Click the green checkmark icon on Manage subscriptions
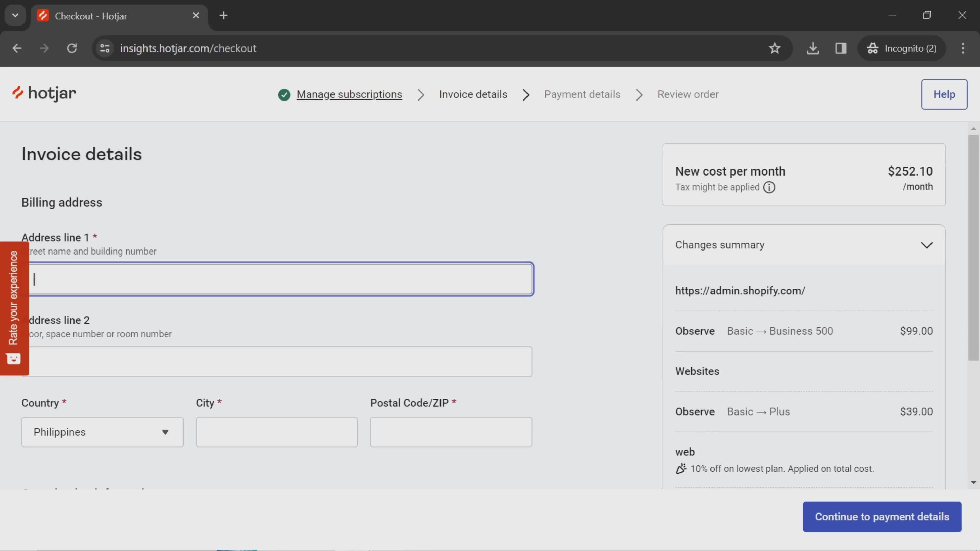This screenshot has height=551, width=980. tap(284, 94)
